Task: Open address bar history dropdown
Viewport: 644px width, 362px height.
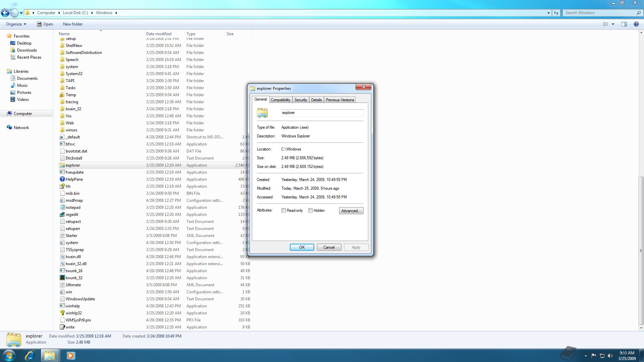Action: [x=548, y=13]
